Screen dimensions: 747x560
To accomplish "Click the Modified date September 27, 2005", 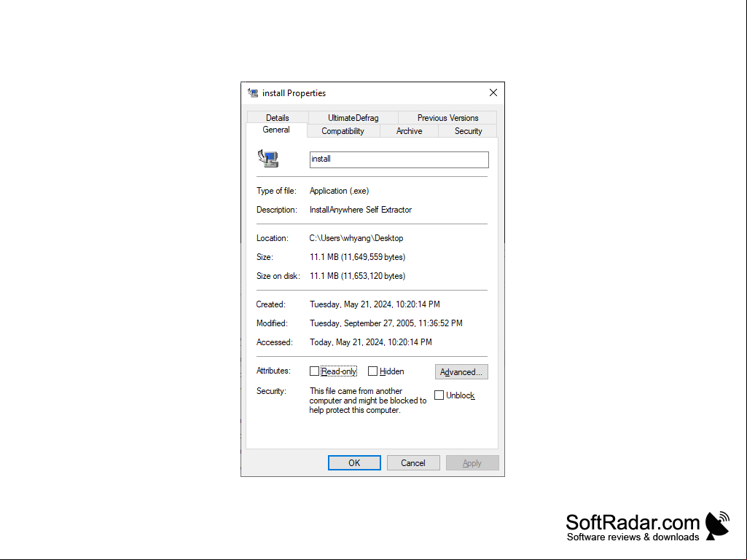I will tap(386, 323).
